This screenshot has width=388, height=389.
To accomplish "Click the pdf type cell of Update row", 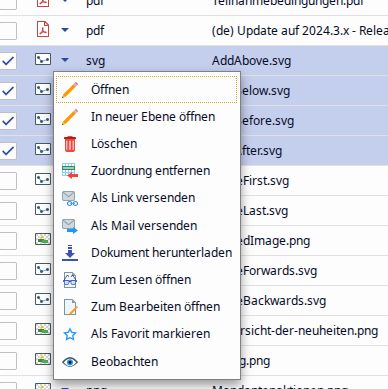I will tap(95, 31).
